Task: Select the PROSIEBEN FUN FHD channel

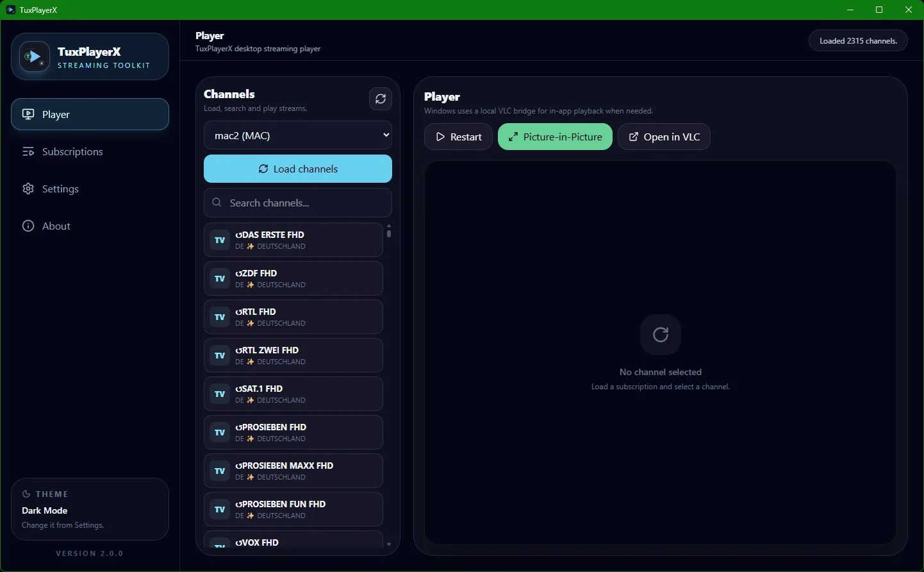Action: coord(293,509)
